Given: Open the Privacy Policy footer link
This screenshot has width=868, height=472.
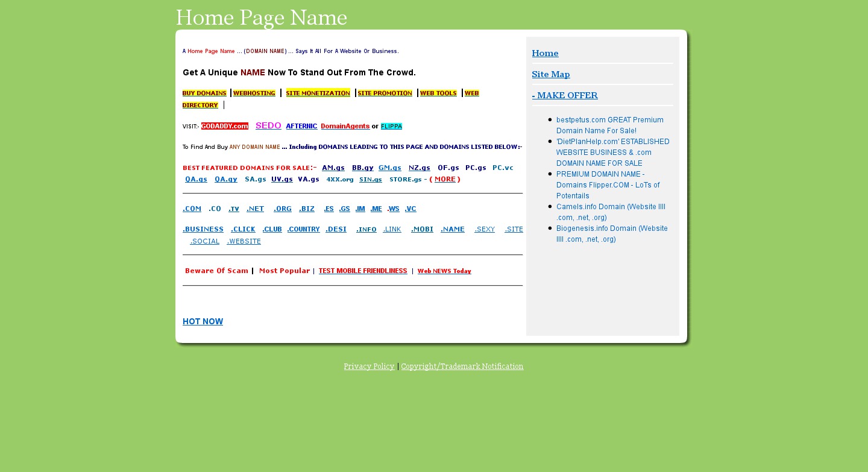Looking at the screenshot, I should pyautogui.click(x=369, y=367).
